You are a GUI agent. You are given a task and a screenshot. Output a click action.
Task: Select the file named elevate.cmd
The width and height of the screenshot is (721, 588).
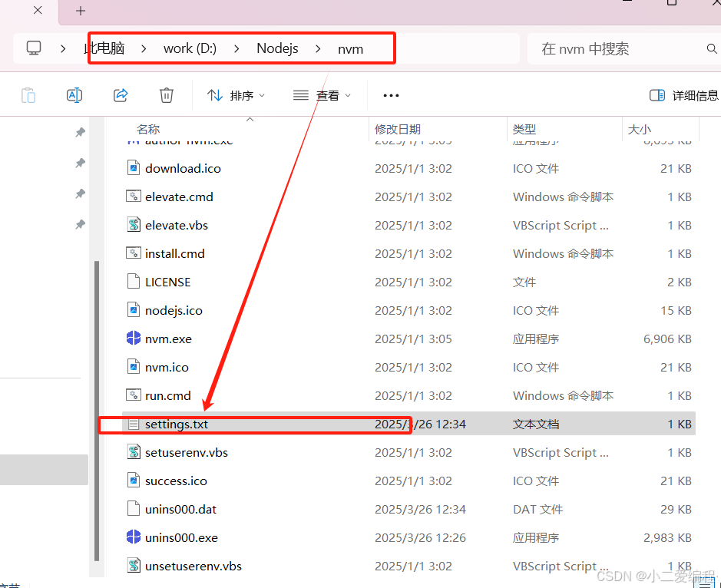click(x=180, y=197)
